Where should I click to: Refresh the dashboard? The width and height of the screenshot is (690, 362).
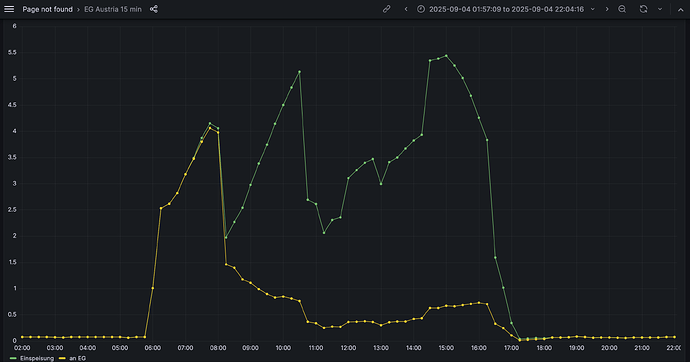tap(643, 9)
